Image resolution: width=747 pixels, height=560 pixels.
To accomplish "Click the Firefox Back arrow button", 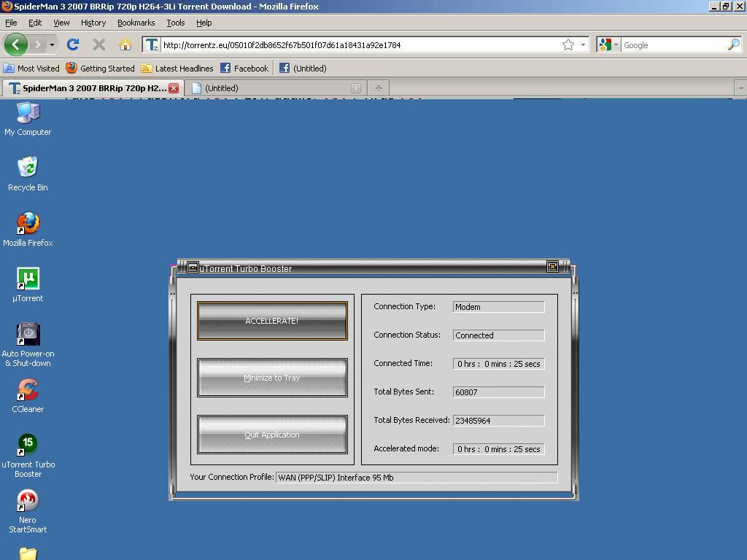I will (16, 44).
